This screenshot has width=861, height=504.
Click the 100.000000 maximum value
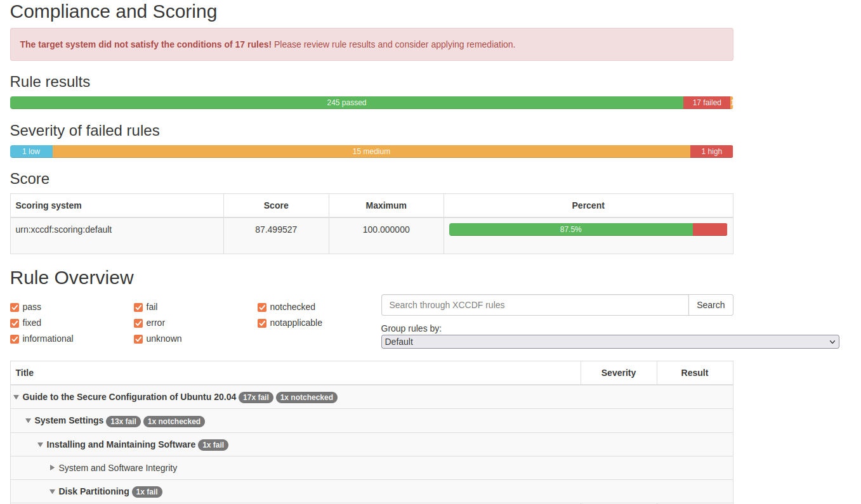coord(386,229)
